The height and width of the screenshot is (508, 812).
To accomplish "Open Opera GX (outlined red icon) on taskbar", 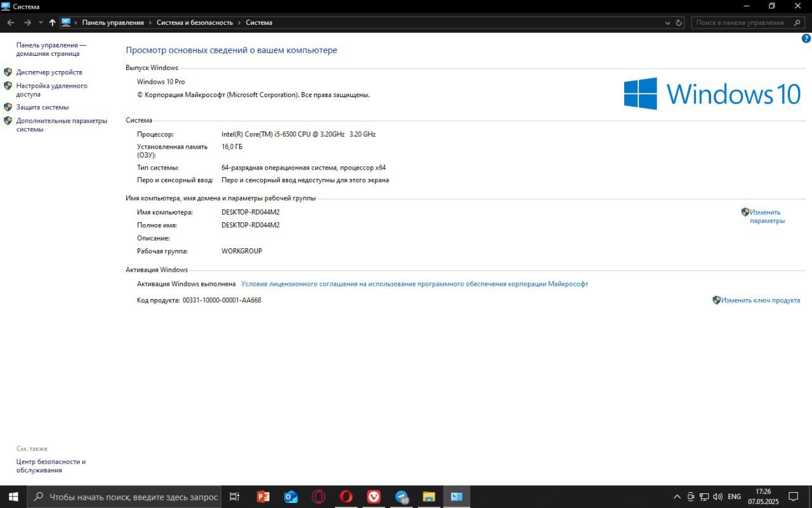I will 318,497.
